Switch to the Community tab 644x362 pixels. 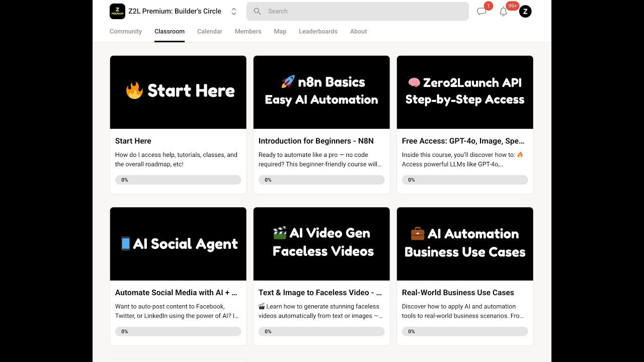(x=126, y=31)
